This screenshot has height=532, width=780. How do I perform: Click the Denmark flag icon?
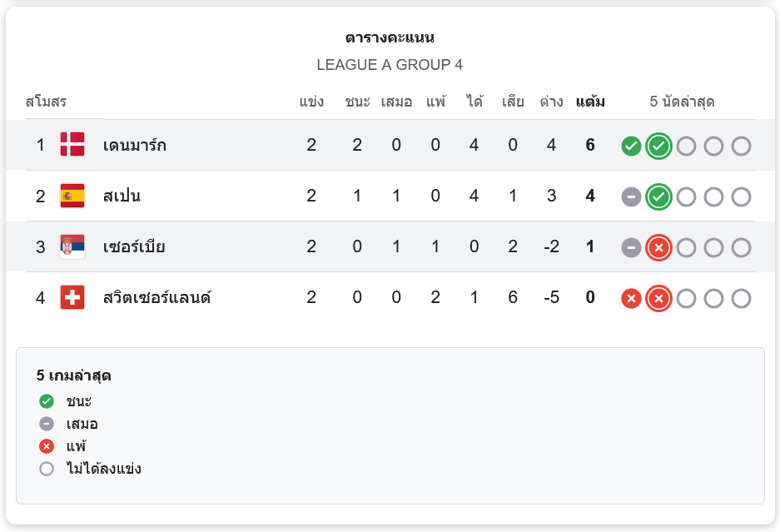tap(72, 145)
